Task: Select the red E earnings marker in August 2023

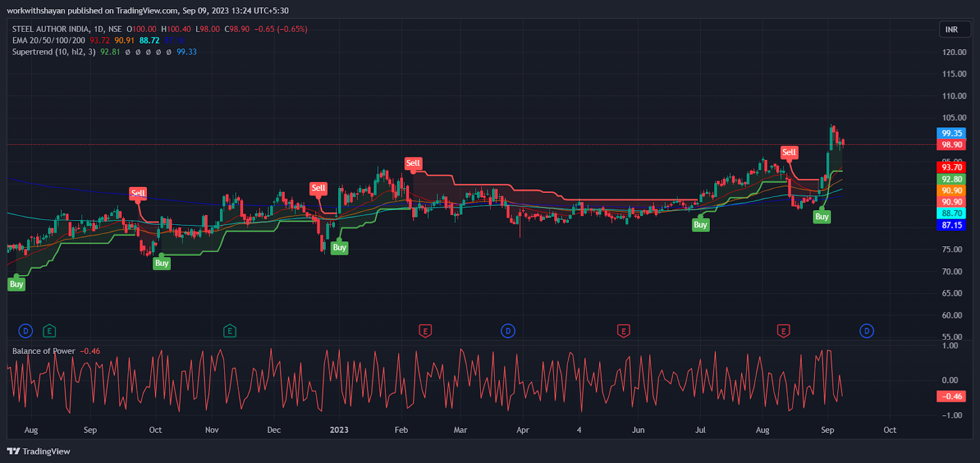Action: click(783, 331)
